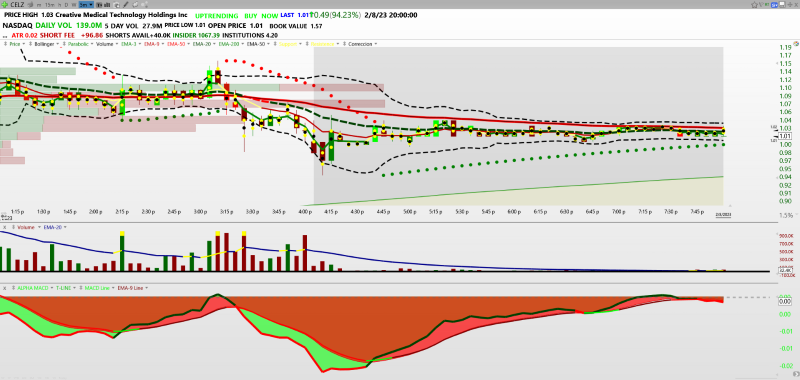Click the green plus add-symbol icon
This screenshot has width=800, height=380.
[x=5, y=5]
